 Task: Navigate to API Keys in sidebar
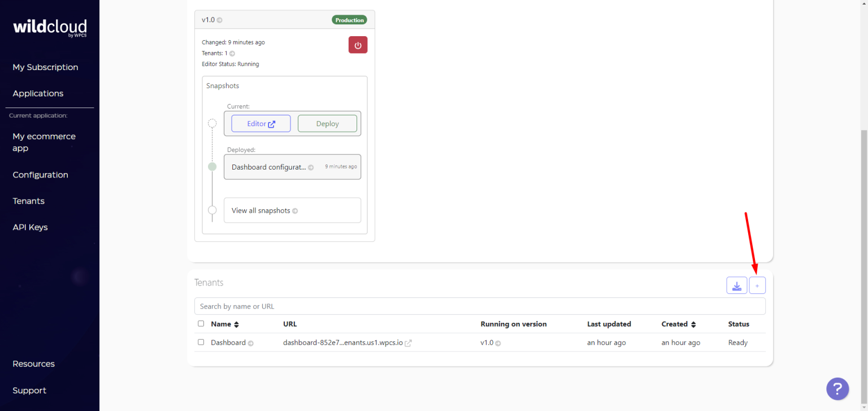(30, 227)
